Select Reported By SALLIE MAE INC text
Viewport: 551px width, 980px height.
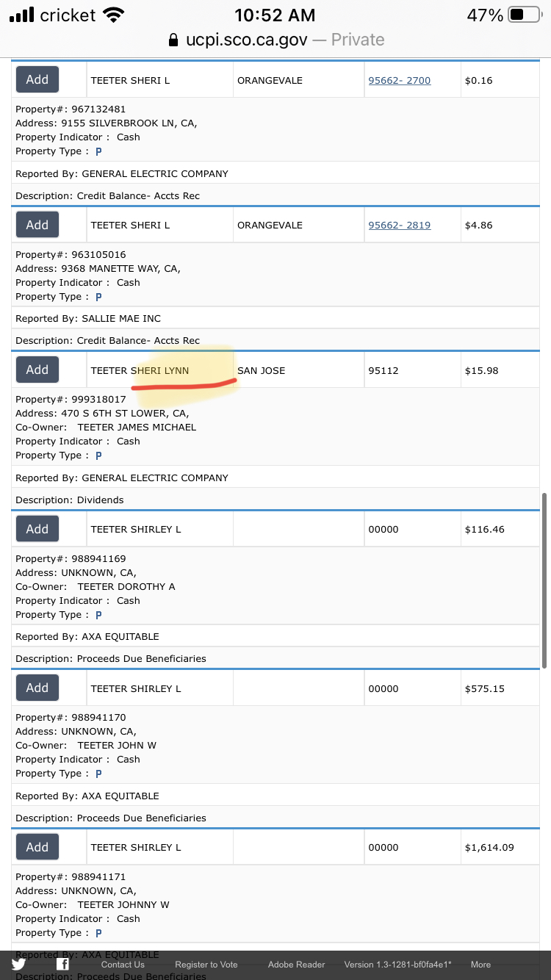88,318
